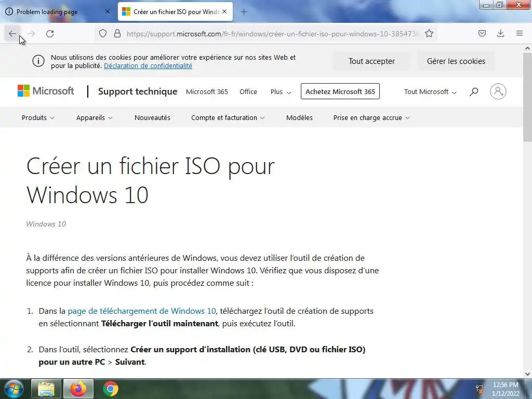Expand the Appareils dropdown
The image size is (532, 399).
click(x=95, y=118)
